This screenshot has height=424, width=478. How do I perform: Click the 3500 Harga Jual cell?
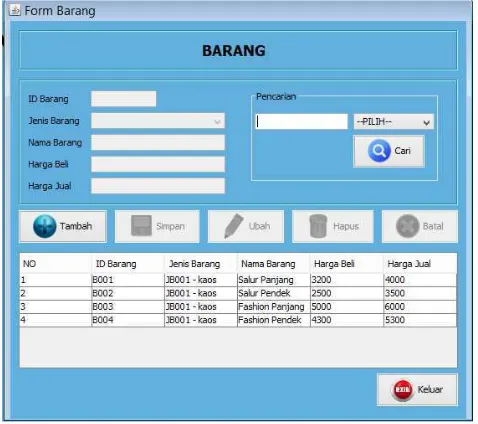[x=420, y=293]
